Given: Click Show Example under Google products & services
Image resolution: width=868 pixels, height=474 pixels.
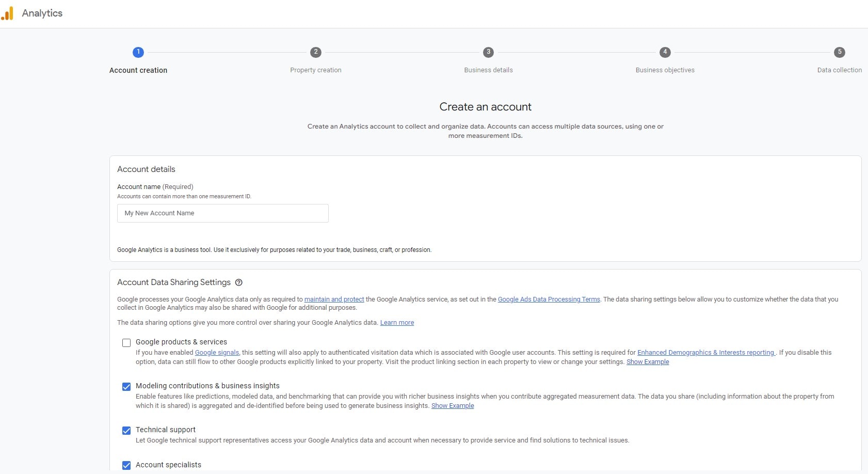Looking at the screenshot, I should 648,362.
